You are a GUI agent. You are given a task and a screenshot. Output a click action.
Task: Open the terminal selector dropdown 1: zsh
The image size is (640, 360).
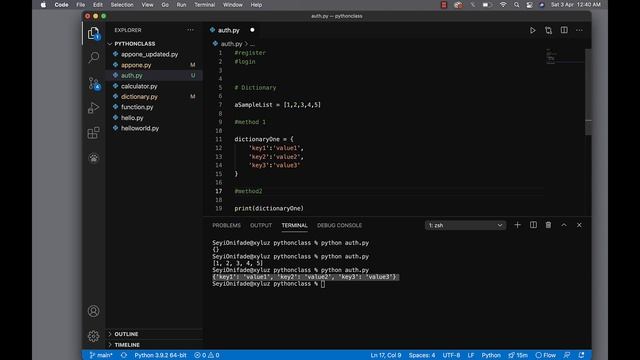tap(465, 225)
